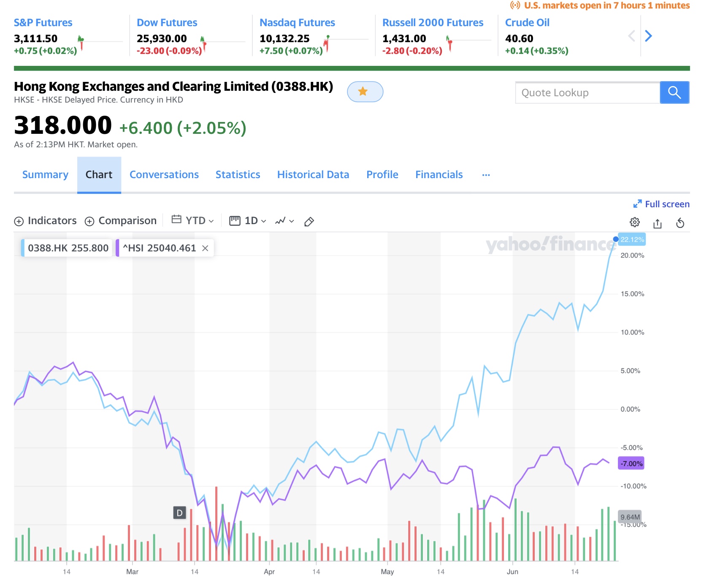704x588 pixels.
Task: Open the Historical Data tab
Action: coord(313,175)
